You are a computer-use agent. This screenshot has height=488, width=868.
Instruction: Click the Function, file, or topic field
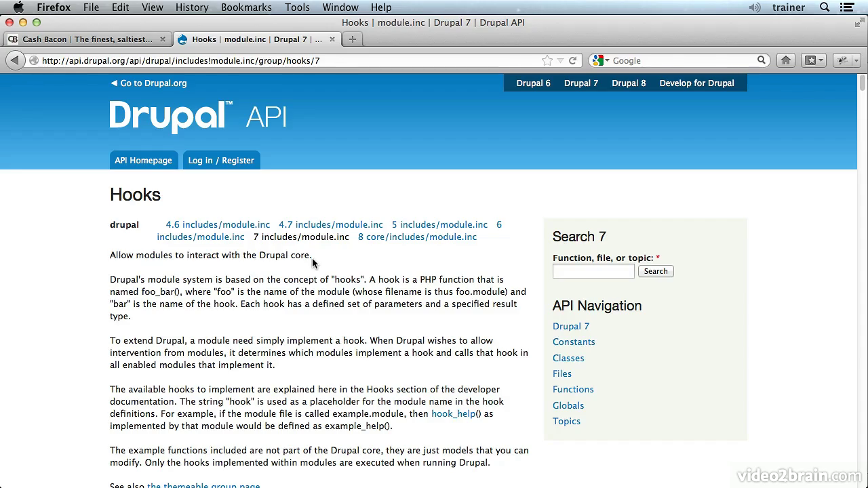pos(593,271)
